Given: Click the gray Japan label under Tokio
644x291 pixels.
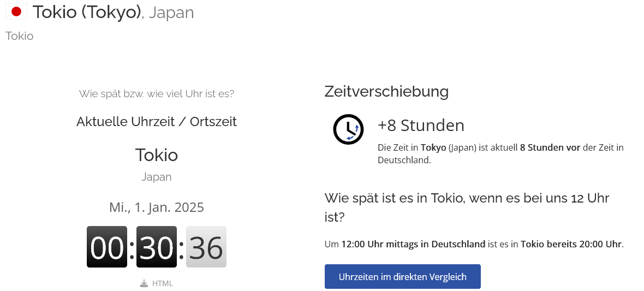Looking at the screenshot, I should [157, 177].
